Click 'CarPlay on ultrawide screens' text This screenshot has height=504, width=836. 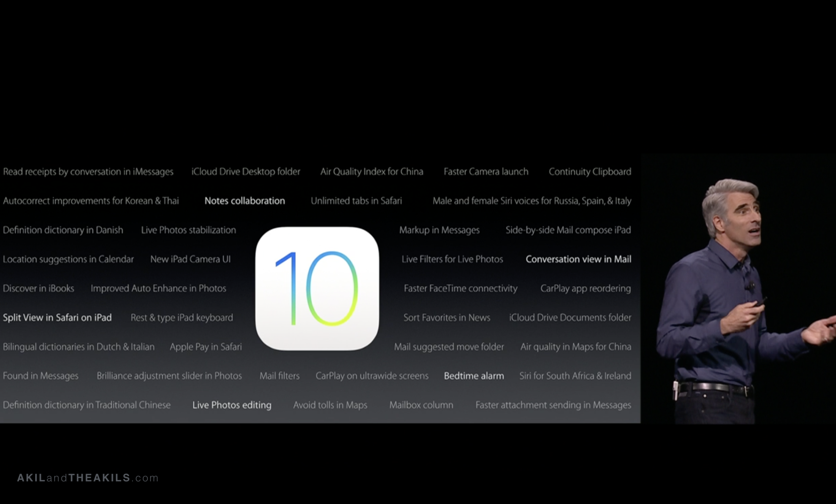coord(372,376)
